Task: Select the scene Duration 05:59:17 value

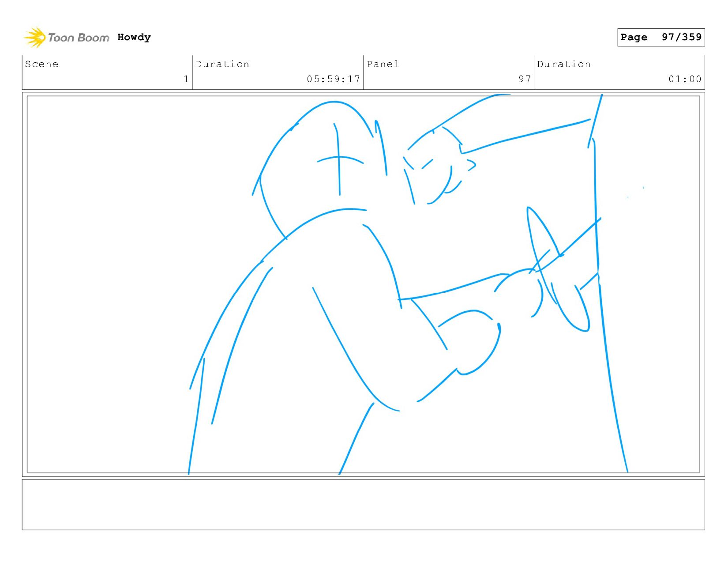Action: pyautogui.click(x=334, y=79)
